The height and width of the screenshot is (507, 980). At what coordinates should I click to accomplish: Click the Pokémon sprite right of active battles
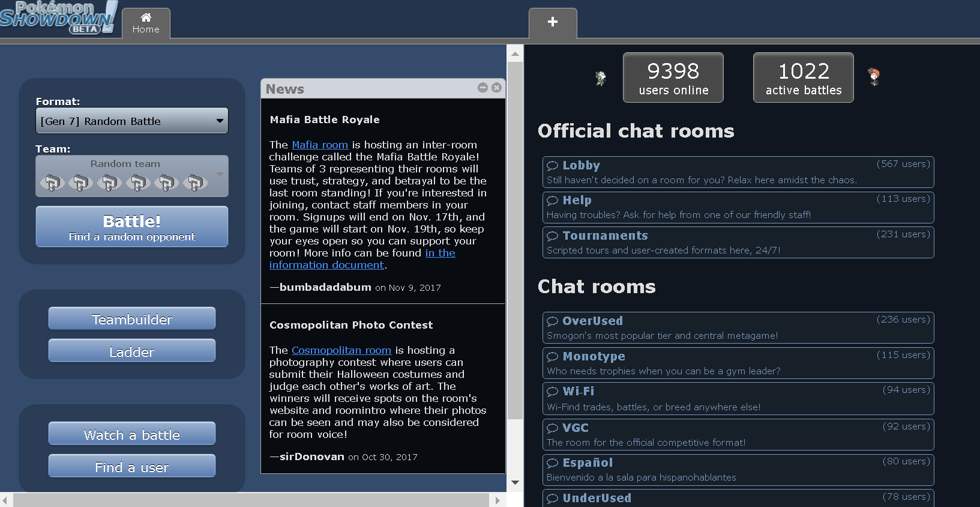(874, 77)
